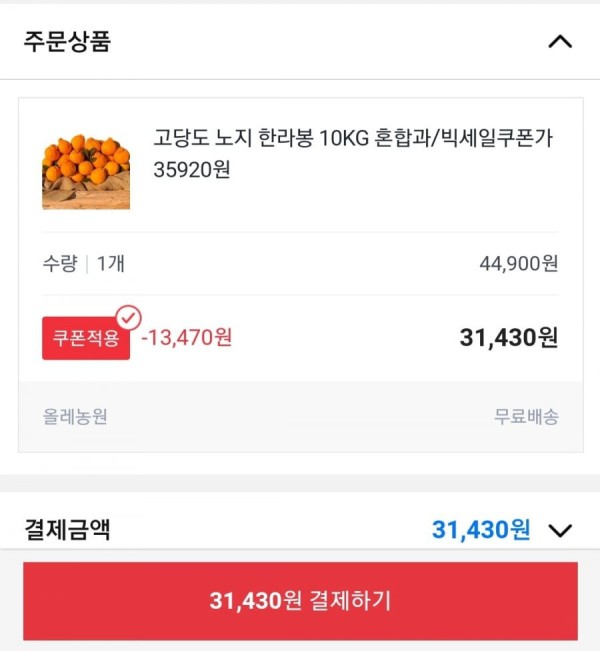Viewport: 600px width, 651px height.
Task: Click the 31,430원 결제하기 button
Action: 300,601
